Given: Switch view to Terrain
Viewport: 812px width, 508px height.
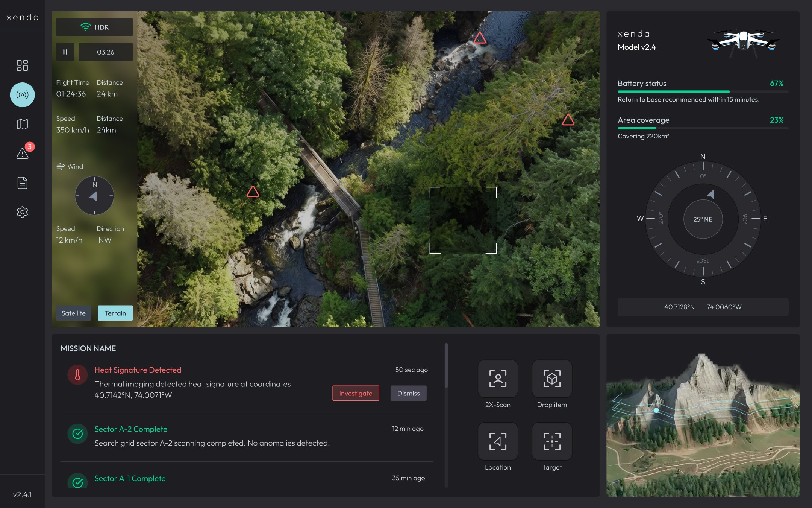Looking at the screenshot, I should point(115,313).
